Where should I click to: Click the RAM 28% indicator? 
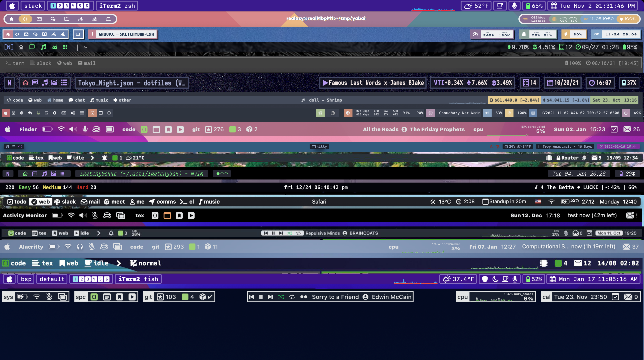(136, 233)
